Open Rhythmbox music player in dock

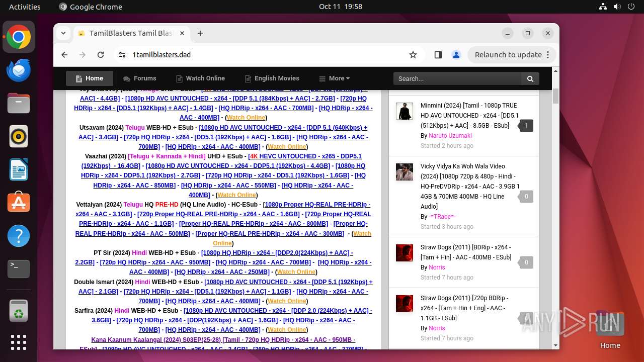[19, 136]
